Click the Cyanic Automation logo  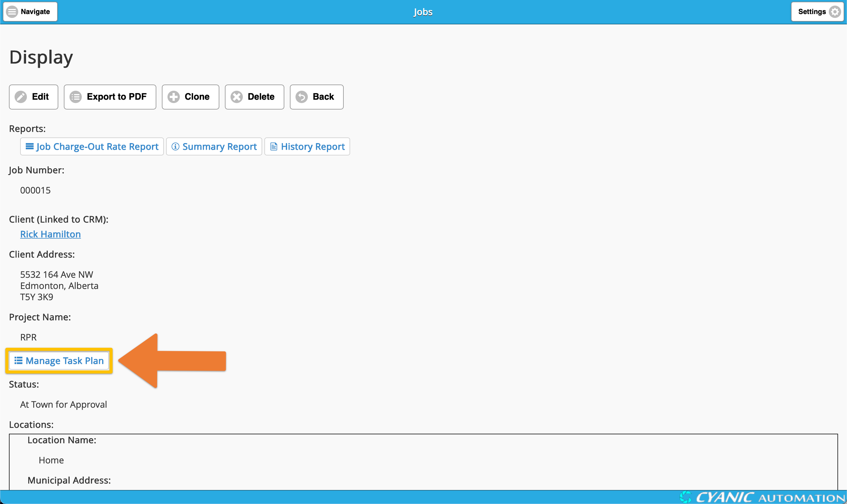(763, 497)
